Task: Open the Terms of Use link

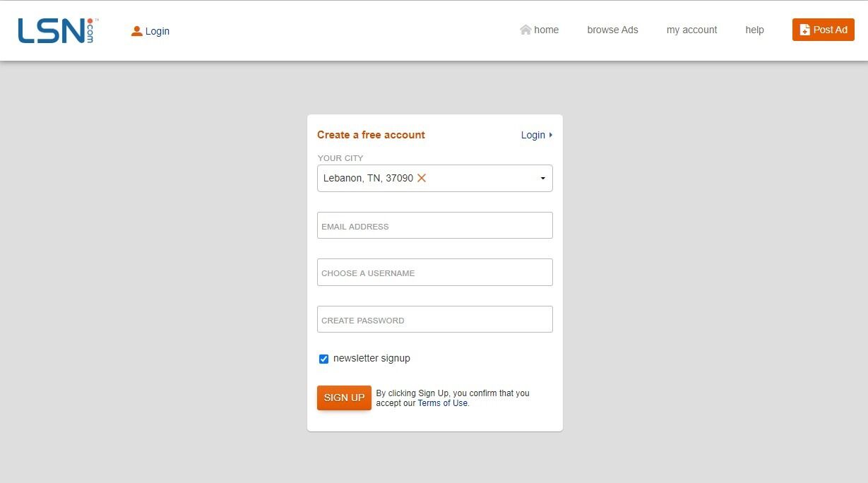Action: coord(443,403)
